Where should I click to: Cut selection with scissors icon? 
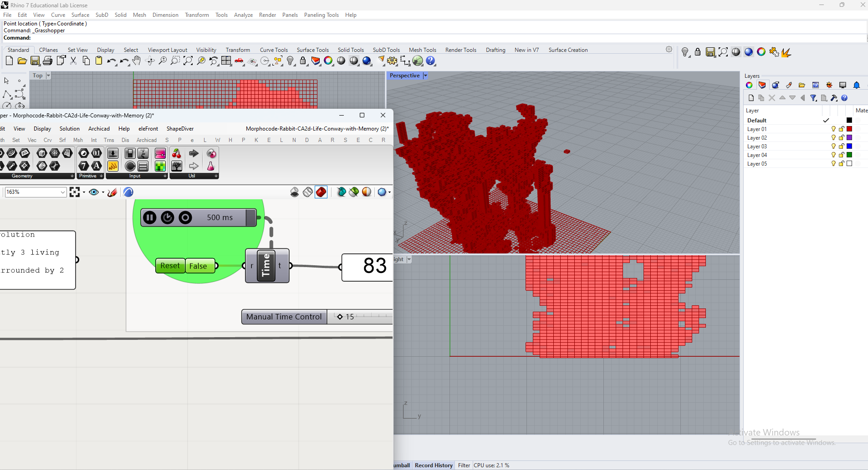pos(73,61)
